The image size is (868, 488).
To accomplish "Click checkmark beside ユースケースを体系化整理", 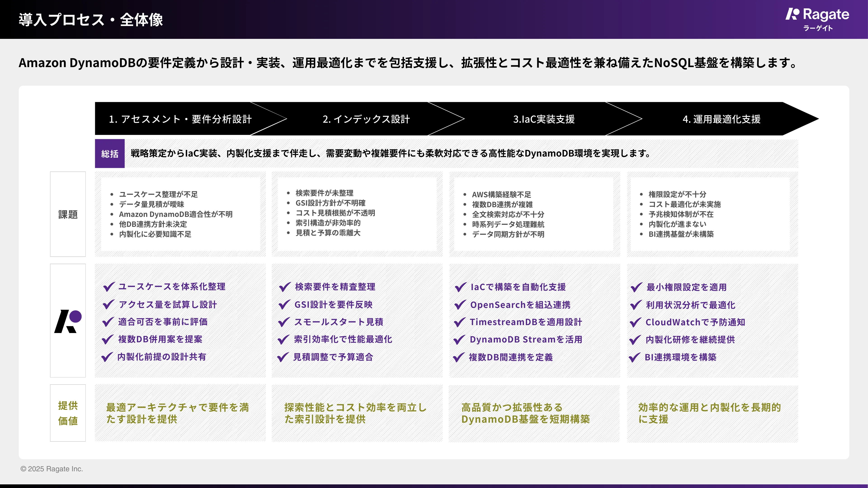I will tap(109, 287).
